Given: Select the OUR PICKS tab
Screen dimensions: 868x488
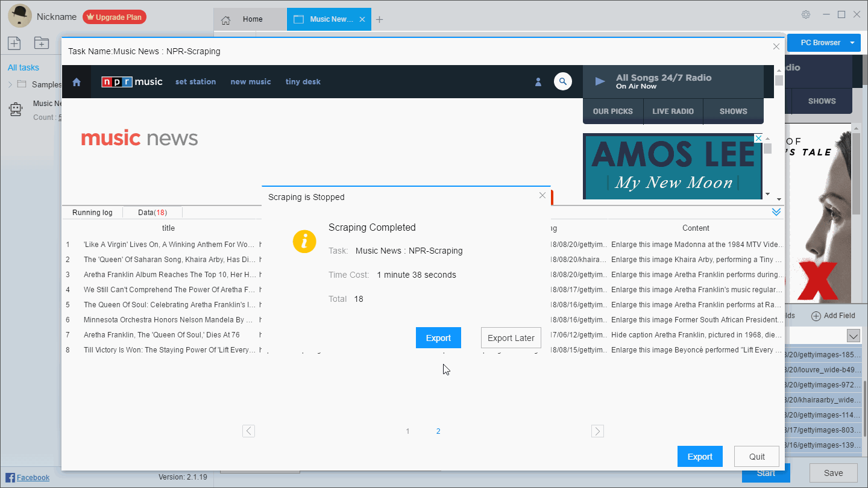Looking at the screenshot, I should 613,111.
